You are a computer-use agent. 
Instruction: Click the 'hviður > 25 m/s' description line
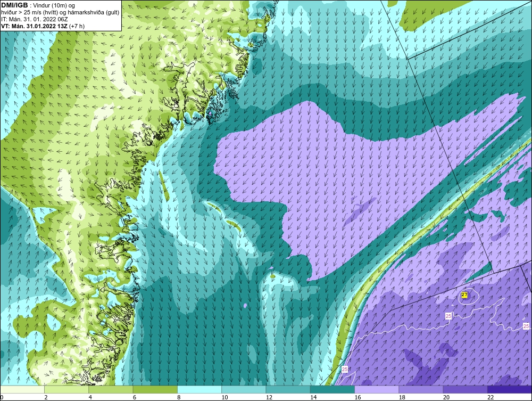[60, 13]
